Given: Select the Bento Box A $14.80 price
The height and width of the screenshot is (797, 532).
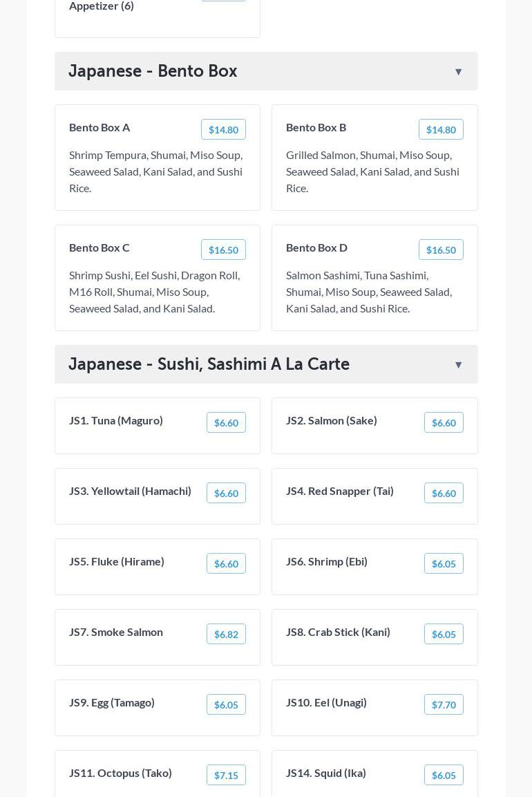Looking at the screenshot, I should (x=223, y=130).
